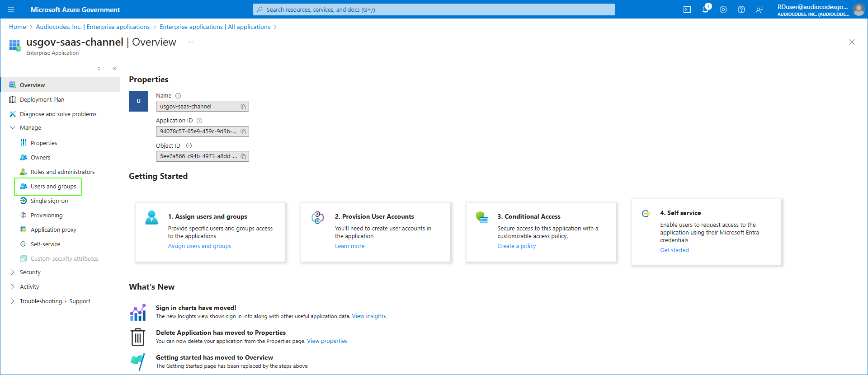Image resolution: width=868 pixels, height=375 pixels.
Task: Click the Provision User Accounts card icon
Action: click(318, 217)
